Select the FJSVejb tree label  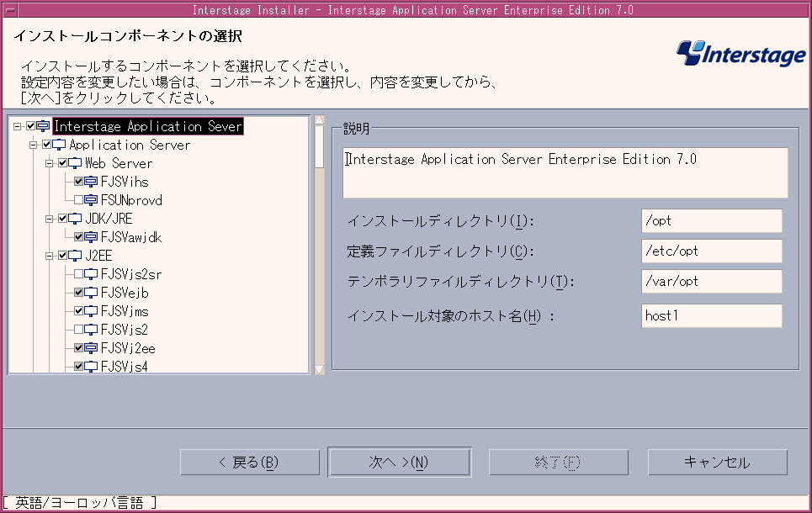(125, 293)
